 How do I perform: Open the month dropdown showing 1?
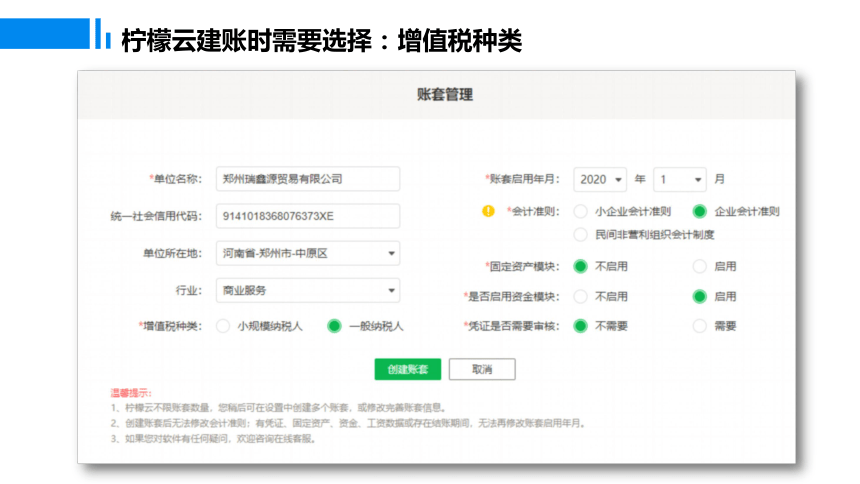(x=680, y=179)
